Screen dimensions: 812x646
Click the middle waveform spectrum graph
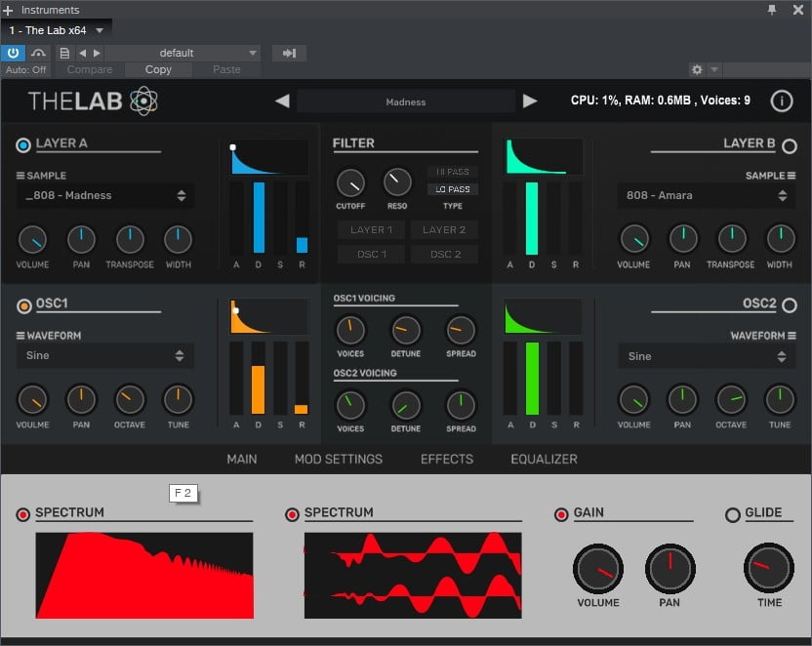pyautogui.click(x=413, y=576)
